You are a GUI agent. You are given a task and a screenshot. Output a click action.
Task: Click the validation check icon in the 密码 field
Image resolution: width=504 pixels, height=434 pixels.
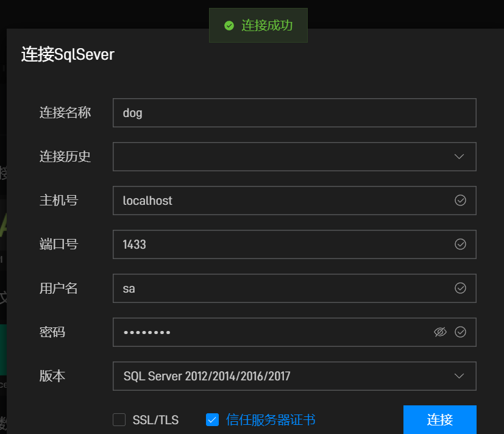click(x=460, y=332)
